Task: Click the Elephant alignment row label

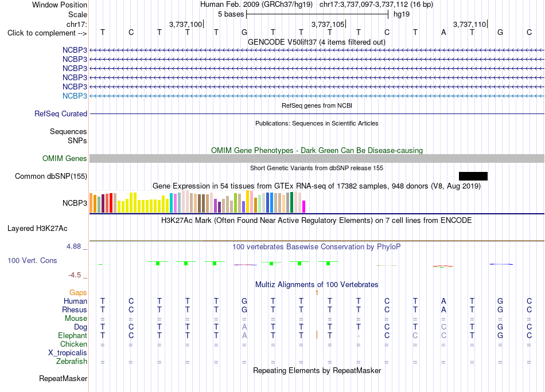Action: click(73, 336)
